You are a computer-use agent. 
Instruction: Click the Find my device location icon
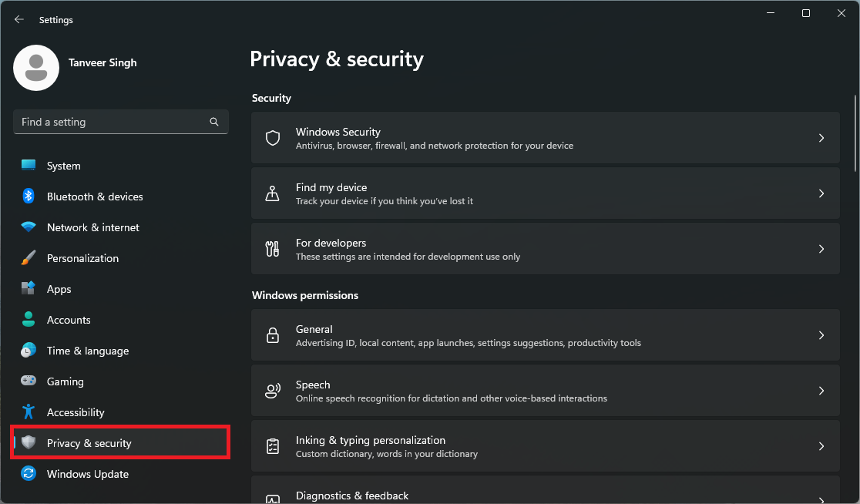[272, 193]
